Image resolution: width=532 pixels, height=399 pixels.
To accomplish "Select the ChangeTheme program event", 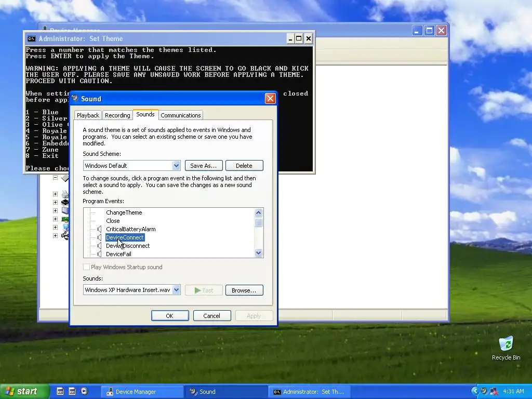I will point(124,212).
